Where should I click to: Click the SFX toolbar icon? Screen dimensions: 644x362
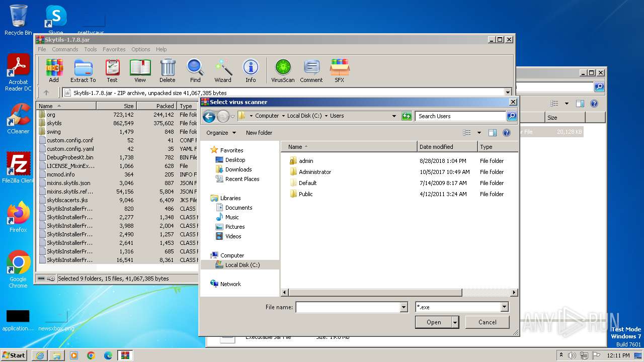[x=340, y=70]
